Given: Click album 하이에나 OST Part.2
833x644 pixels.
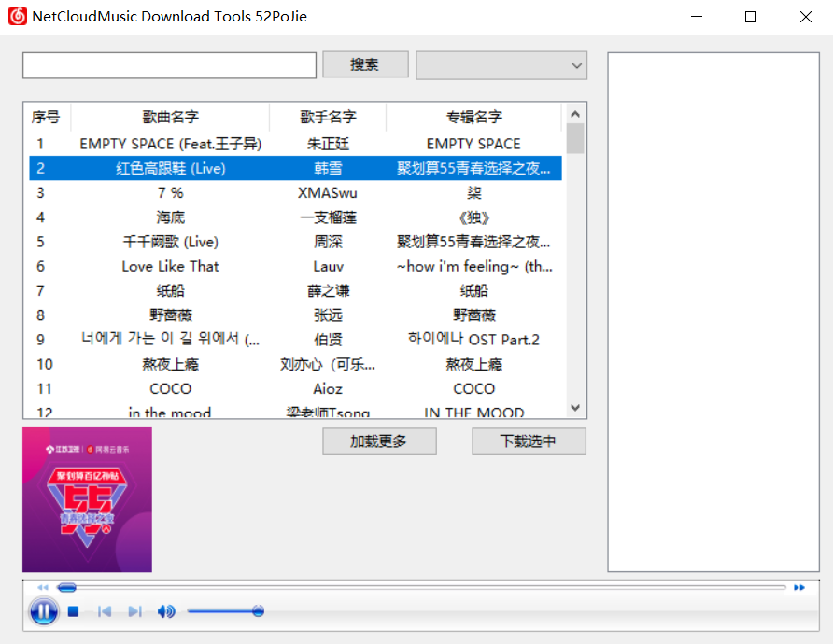Looking at the screenshot, I should [x=473, y=339].
